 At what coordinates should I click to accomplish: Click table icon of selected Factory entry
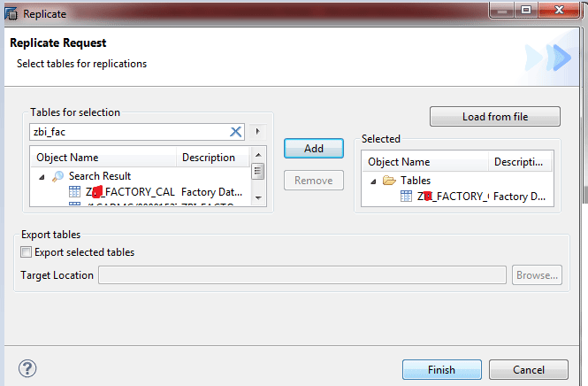point(406,196)
